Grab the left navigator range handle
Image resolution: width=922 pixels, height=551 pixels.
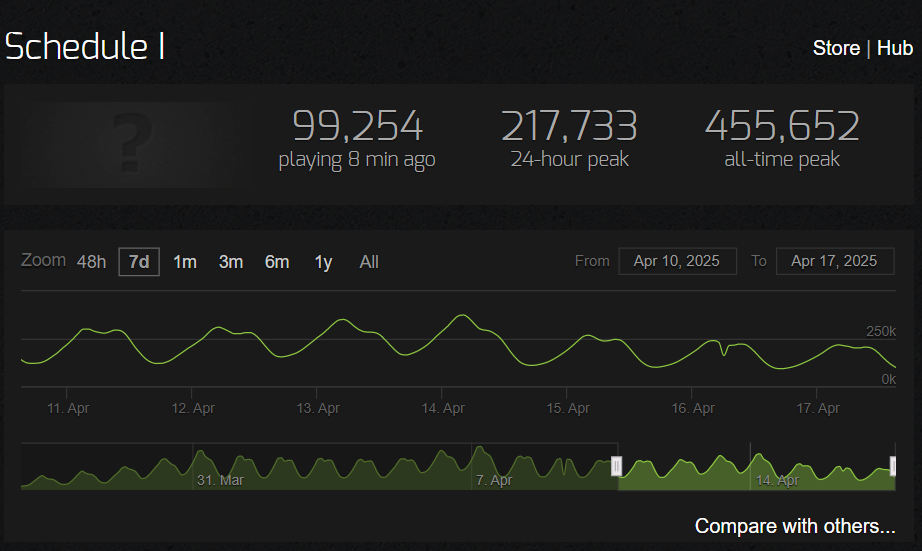(616, 466)
